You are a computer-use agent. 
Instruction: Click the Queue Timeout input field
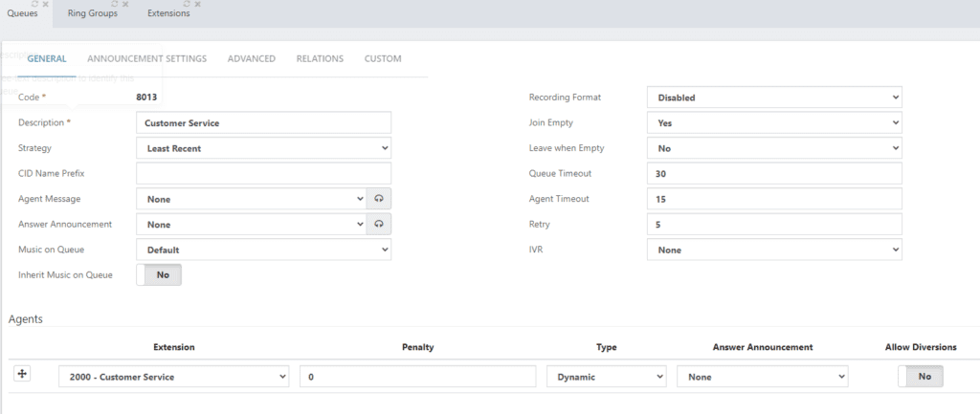pyautogui.click(x=774, y=174)
